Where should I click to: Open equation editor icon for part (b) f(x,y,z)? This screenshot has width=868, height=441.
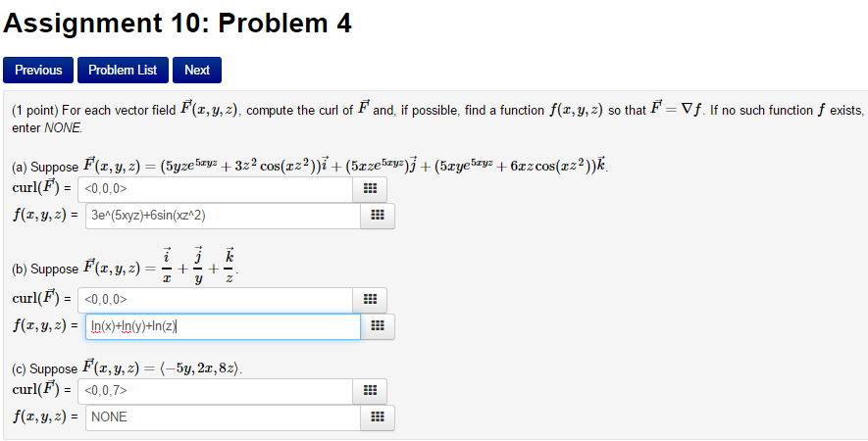click(x=378, y=326)
